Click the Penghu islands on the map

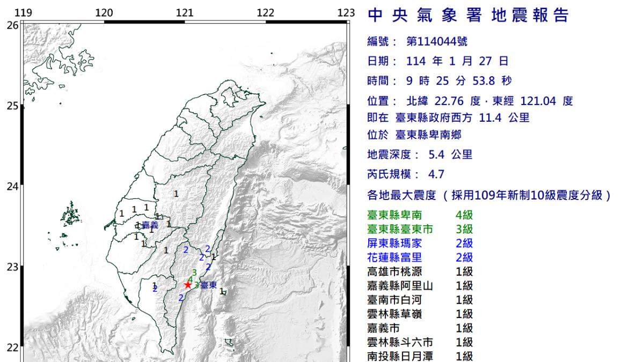(71, 215)
